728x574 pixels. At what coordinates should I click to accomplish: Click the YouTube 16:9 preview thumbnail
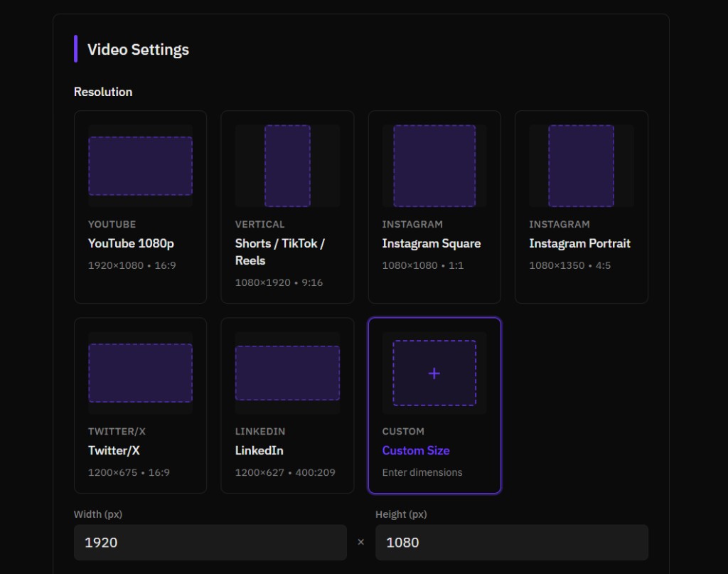(140, 166)
